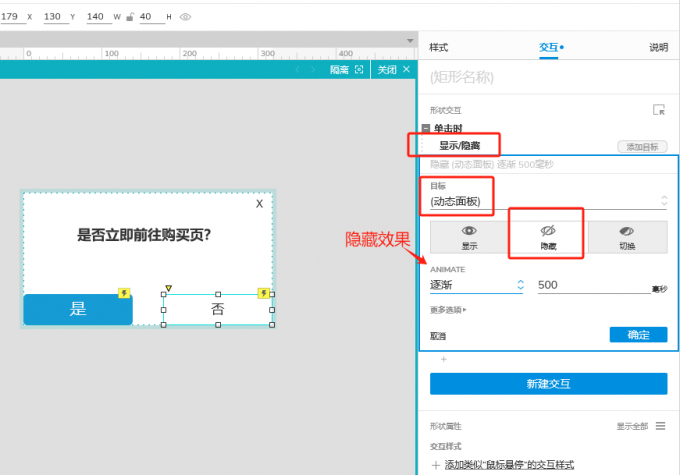Image resolution: width=680 pixels, height=475 pixels.
Task: Click the 关闭 close panel button
Action: [x=393, y=70]
